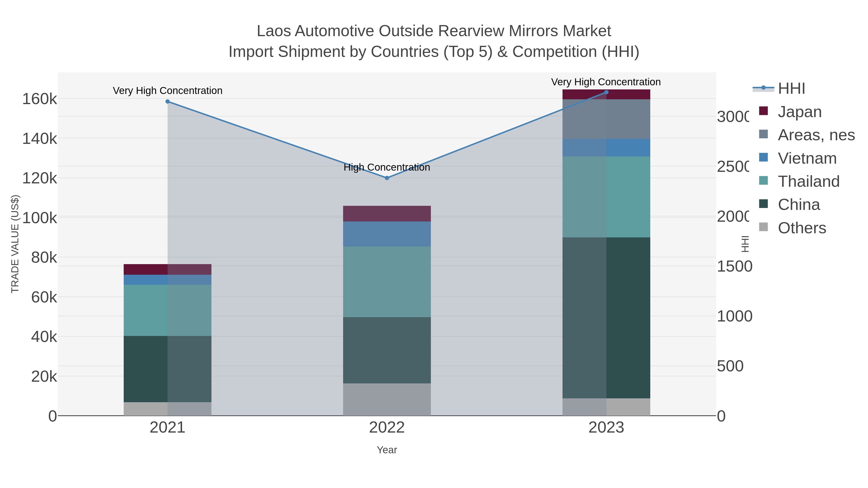Click the 120k y-axis tick label

click(40, 178)
